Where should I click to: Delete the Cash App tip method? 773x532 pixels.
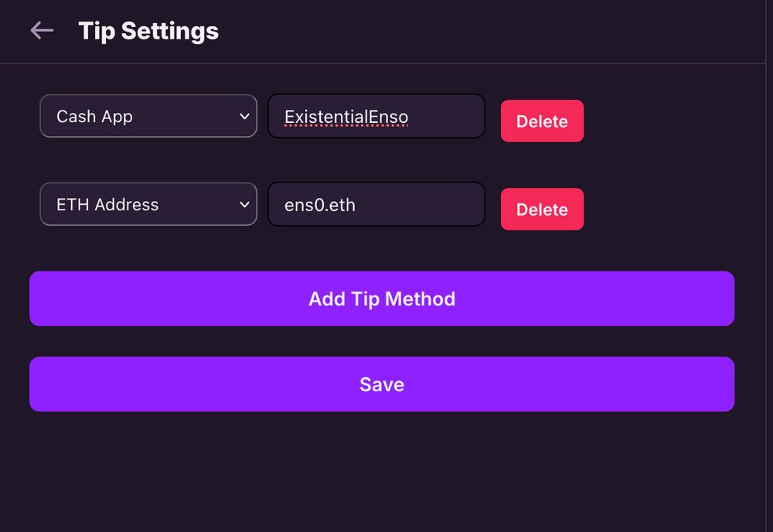coord(542,121)
